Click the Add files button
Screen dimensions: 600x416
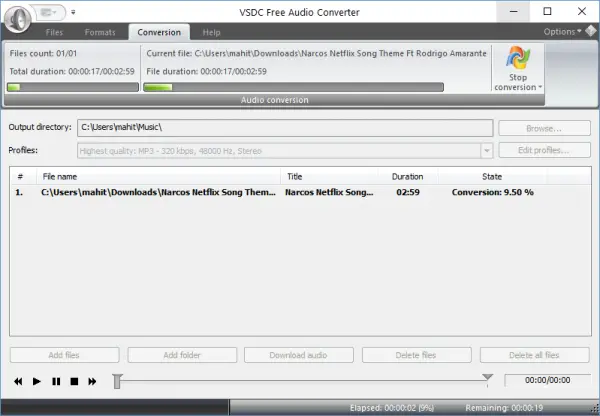(64, 355)
